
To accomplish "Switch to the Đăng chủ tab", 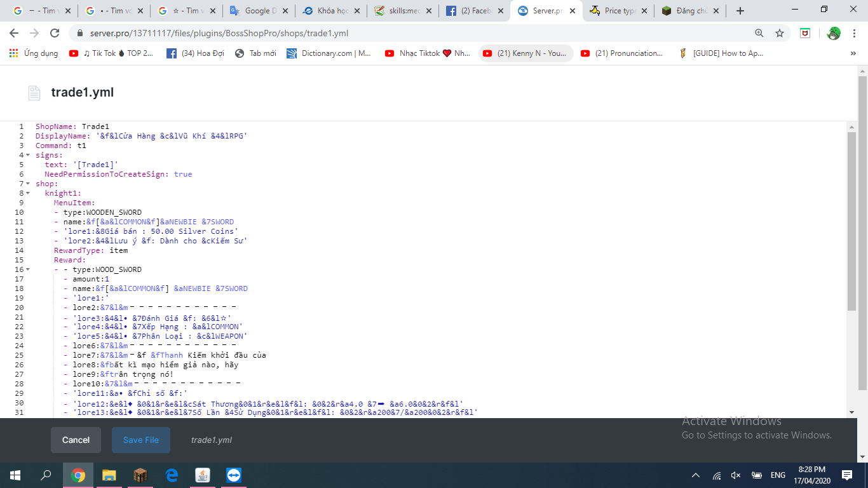I will [690, 11].
